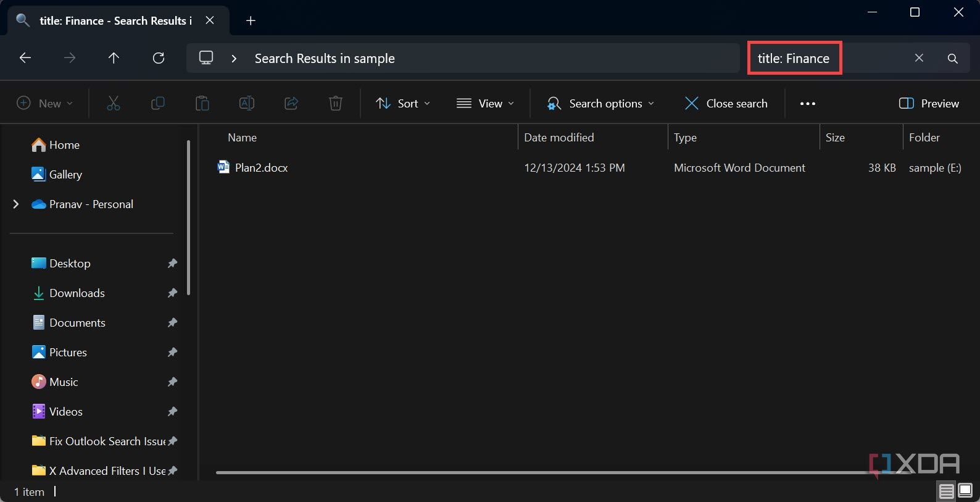Open Gallery in navigation pane
This screenshot has height=502, width=980.
[57, 174]
